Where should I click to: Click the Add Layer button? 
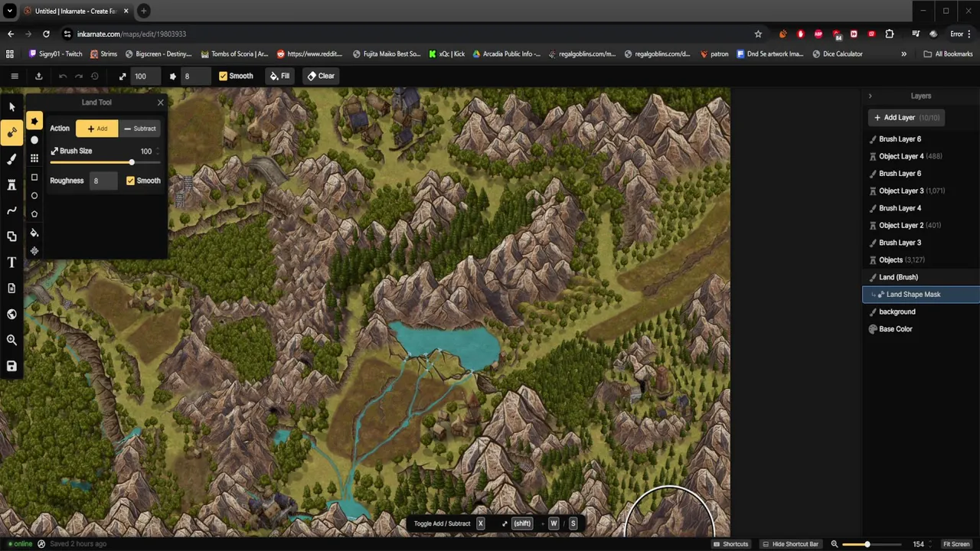pos(906,118)
